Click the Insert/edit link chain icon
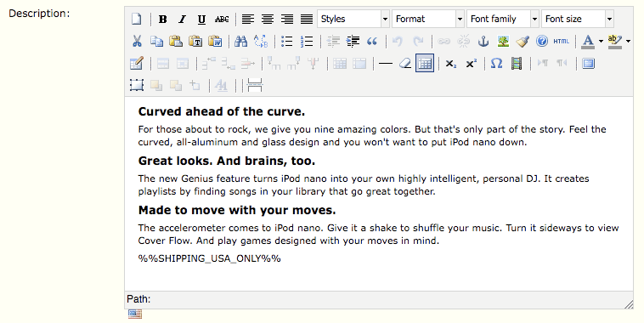This screenshot has height=323, width=644. pos(443,41)
